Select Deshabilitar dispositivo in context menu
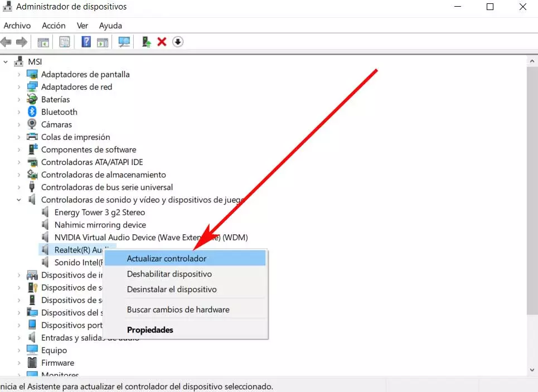This screenshot has height=392, width=538. pyautogui.click(x=169, y=274)
